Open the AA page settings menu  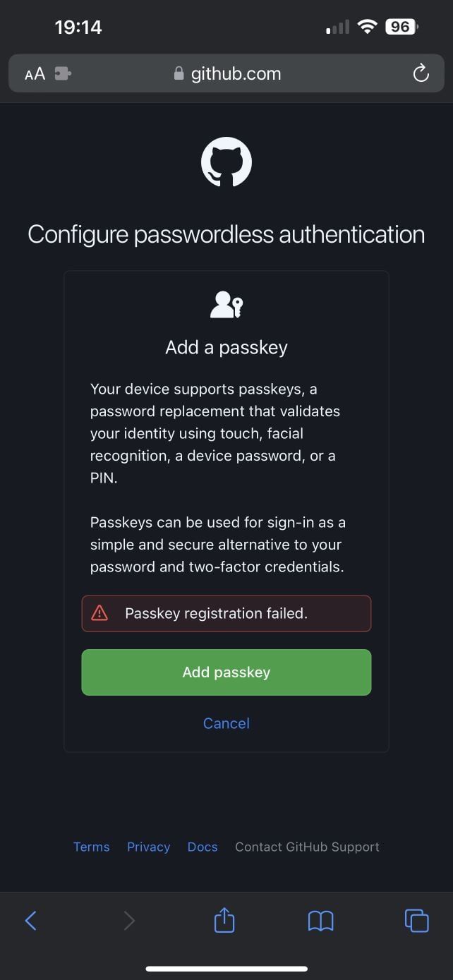(x=35, y=73)
